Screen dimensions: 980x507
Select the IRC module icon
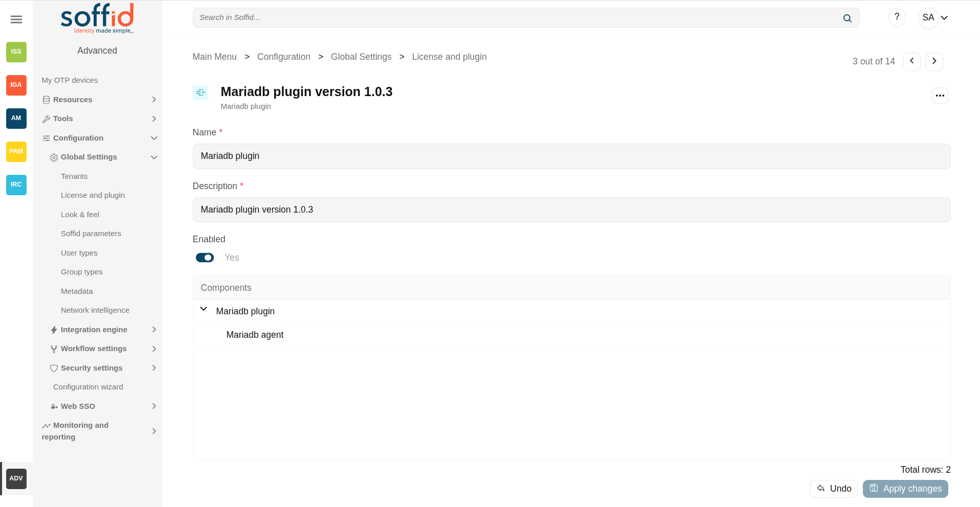(16, 185)
